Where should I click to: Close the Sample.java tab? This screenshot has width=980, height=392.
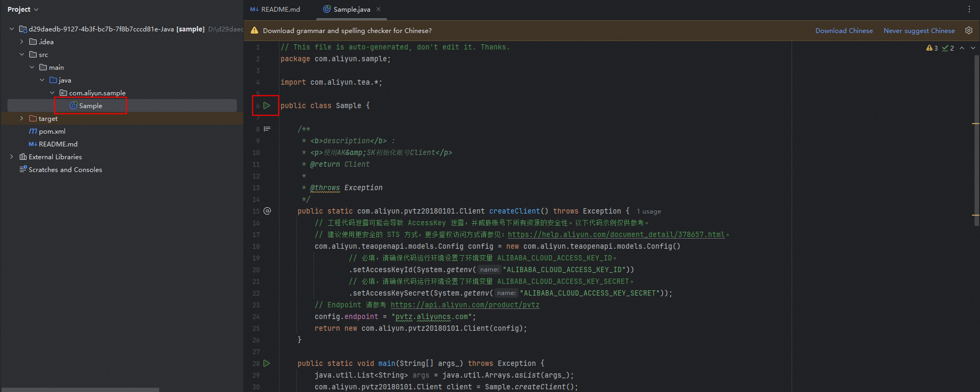pyautogui.click(x=378, y=9)
